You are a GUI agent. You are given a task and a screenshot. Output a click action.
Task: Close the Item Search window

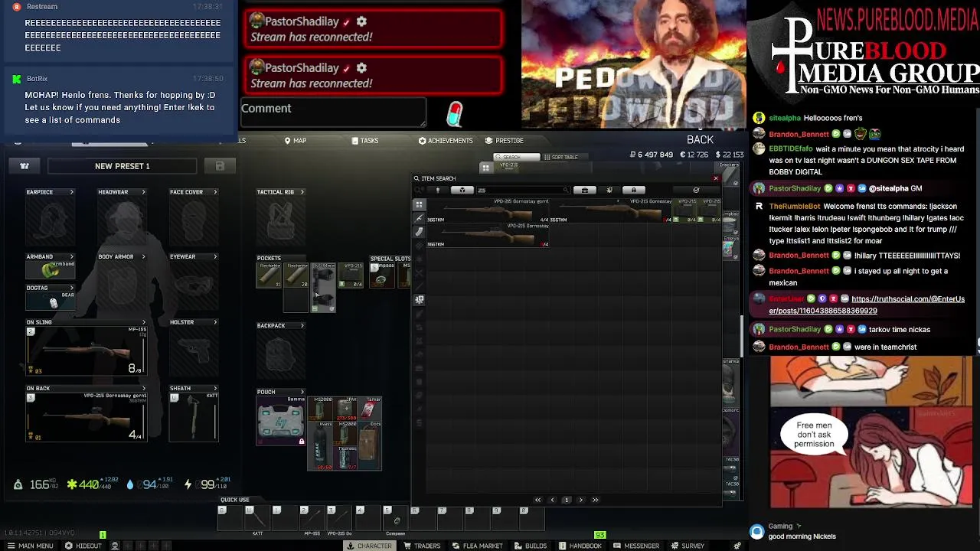click(x=716, y=178)
